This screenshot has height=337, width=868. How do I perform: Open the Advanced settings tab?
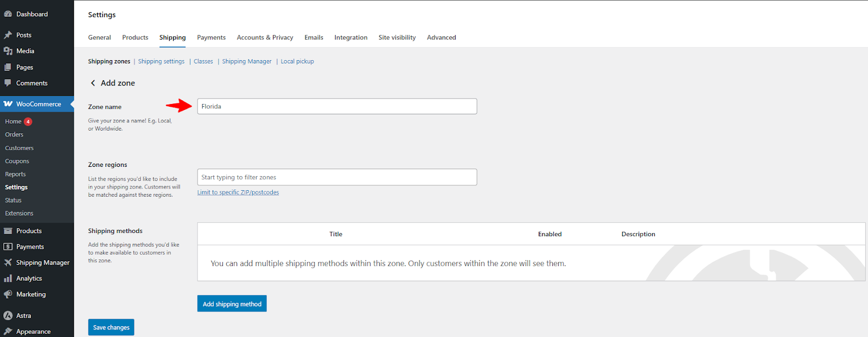(441, 37)
